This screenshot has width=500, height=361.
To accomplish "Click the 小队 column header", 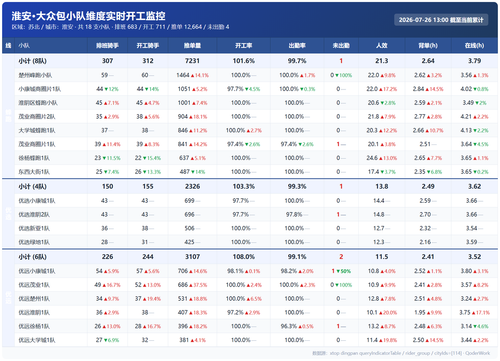I will click(x=24, y=46).
